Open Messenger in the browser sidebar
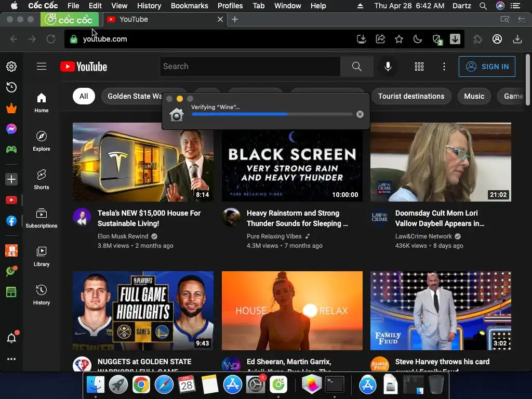Screen dimensions: 532x399 11,129
